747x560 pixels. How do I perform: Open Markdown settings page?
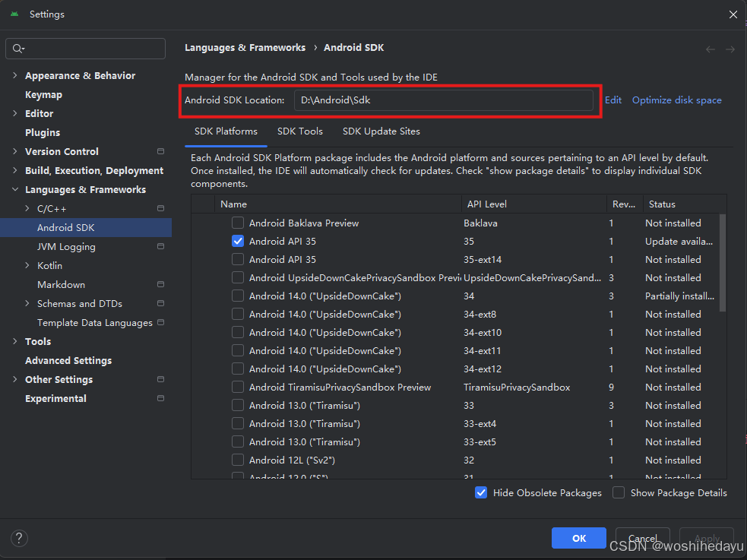(61, 284)
